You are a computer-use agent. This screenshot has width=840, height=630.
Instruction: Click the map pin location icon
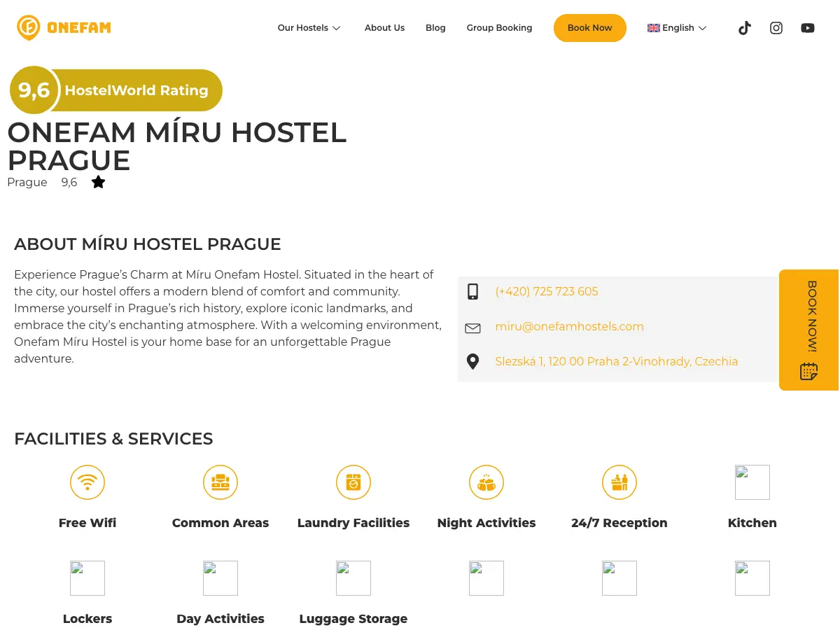coord(472,362)
